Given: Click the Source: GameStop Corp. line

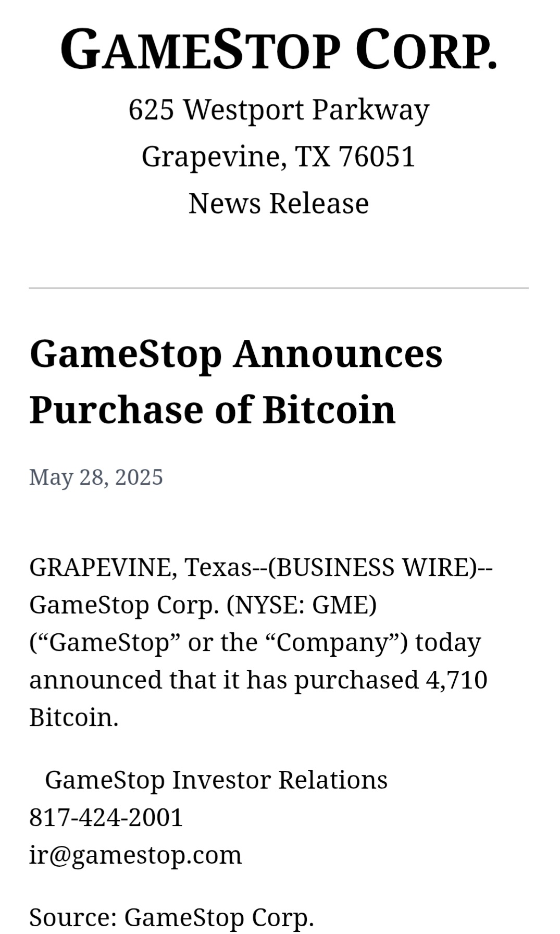Looking at the screenshot, I should (172, 917).
